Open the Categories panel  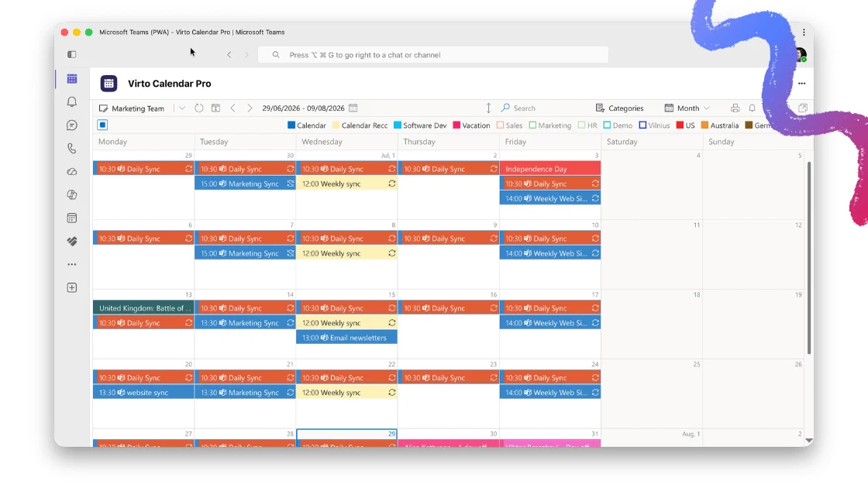[x=619, y=108]
